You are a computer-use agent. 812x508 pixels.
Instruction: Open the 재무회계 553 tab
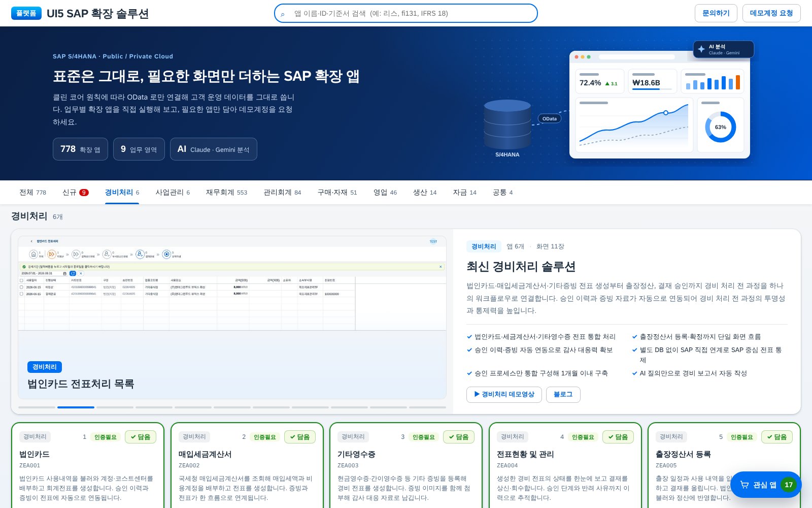click(x=226, y=193)
